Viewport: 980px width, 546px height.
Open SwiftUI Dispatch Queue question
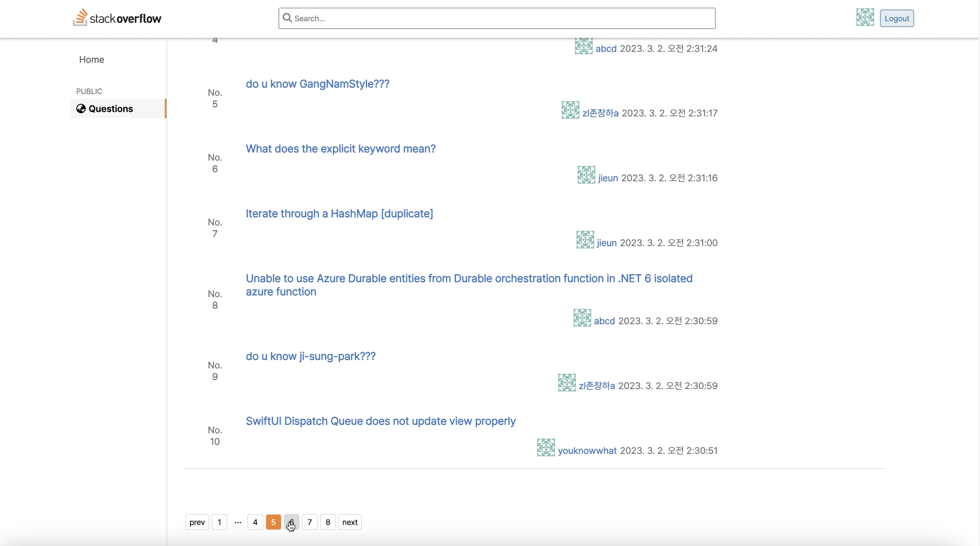380,421
